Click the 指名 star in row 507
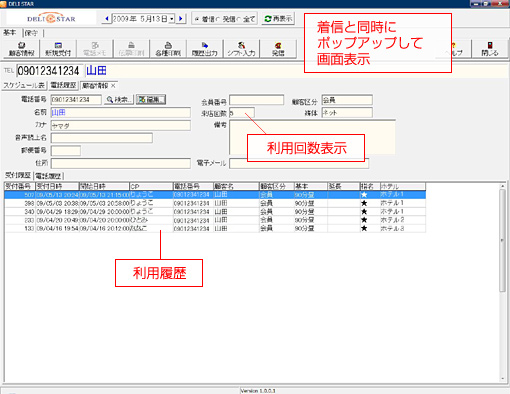510x394 pixels. 364,195
